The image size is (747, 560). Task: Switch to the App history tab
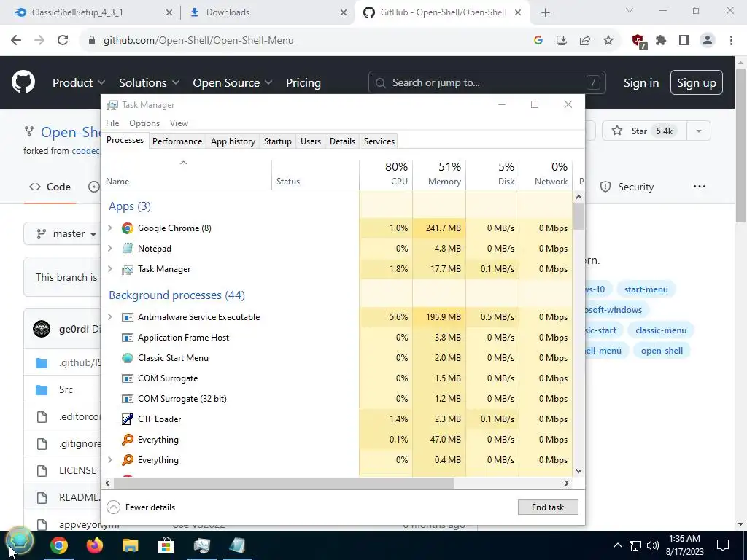click(x=233, y=141)
